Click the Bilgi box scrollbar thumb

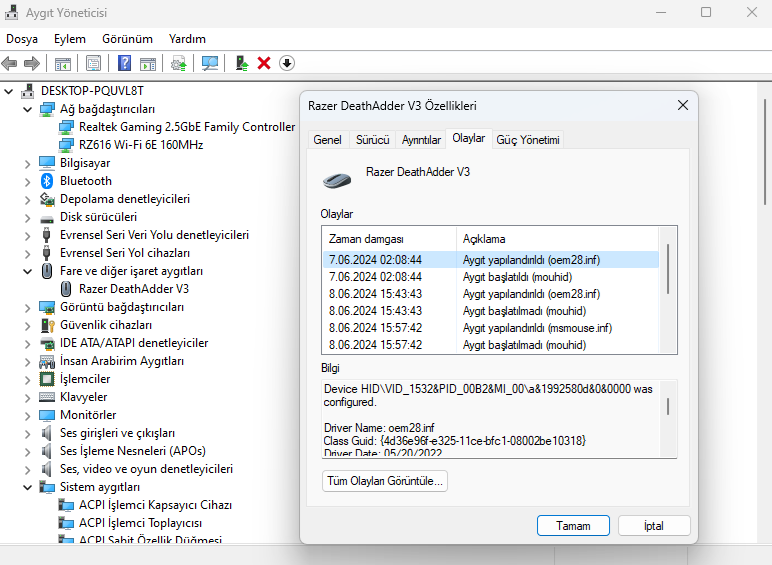668,407
